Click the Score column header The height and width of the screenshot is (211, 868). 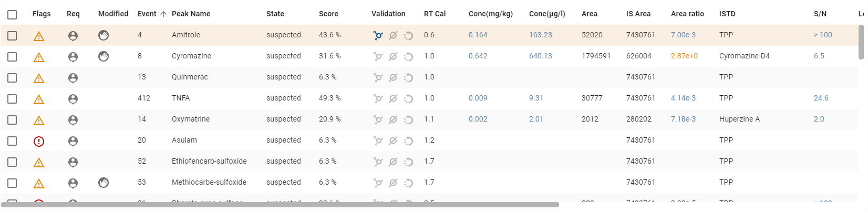[328, 14]
